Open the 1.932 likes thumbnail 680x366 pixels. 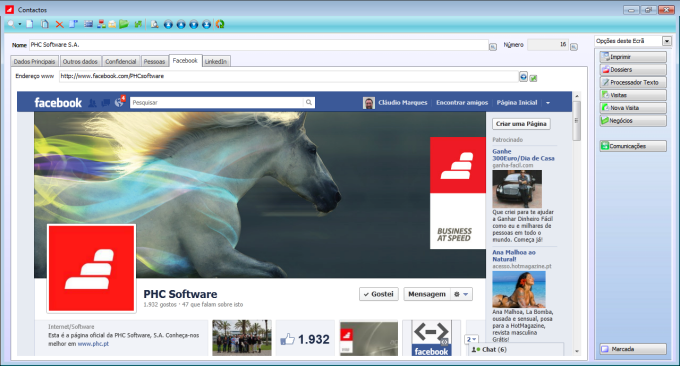tap(305, 338)
